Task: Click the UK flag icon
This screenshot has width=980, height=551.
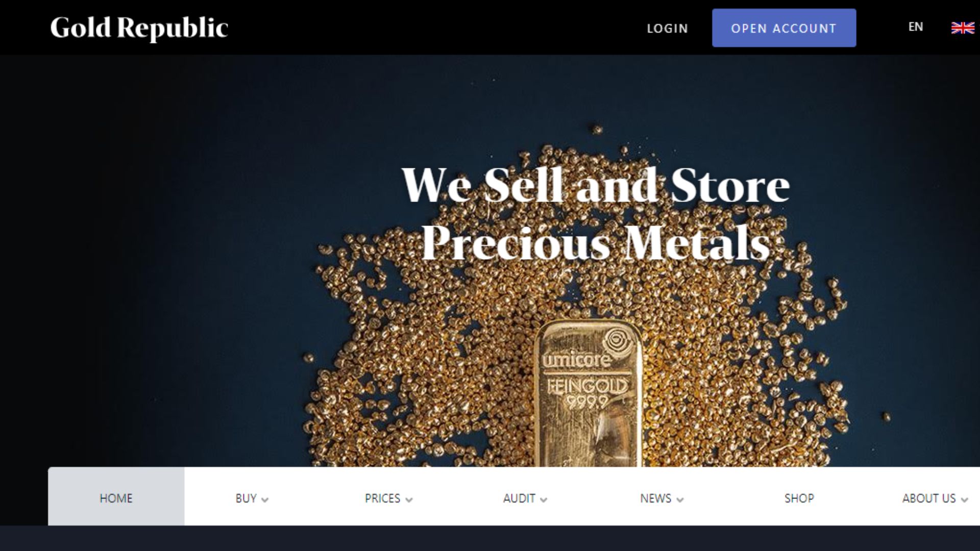Action: coord(963,28)
